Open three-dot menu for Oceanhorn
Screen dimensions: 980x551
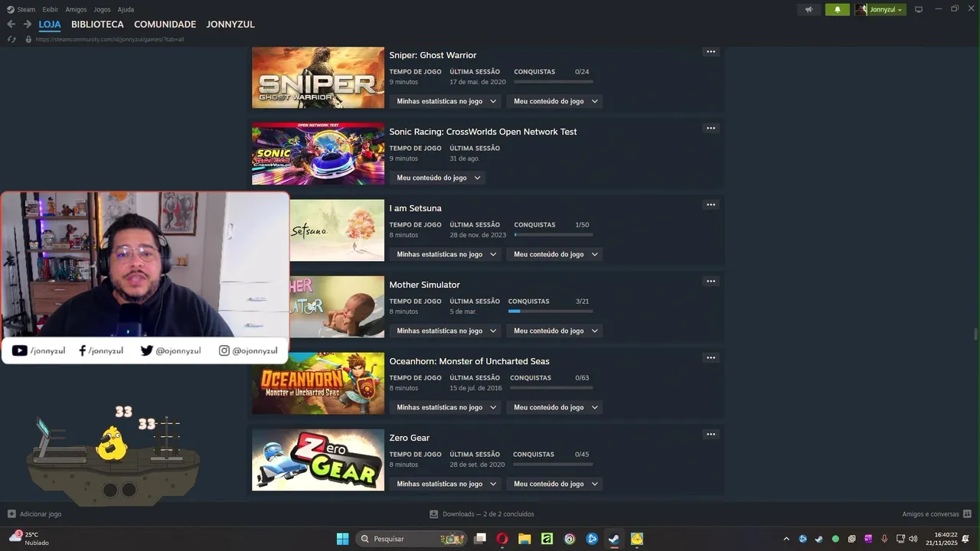710,358
